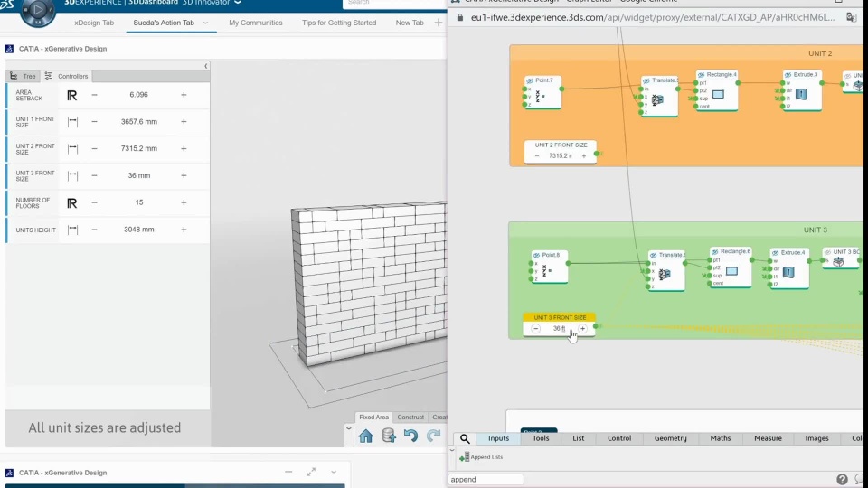Select the Measure palette tab
The image size is (868, 488).
tap(768, 438)
